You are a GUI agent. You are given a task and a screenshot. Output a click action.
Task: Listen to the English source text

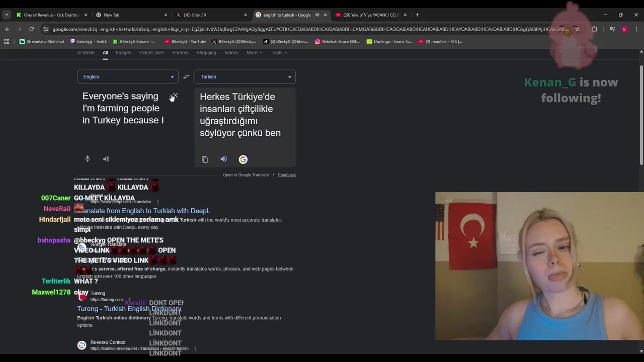tap(106, 159)
